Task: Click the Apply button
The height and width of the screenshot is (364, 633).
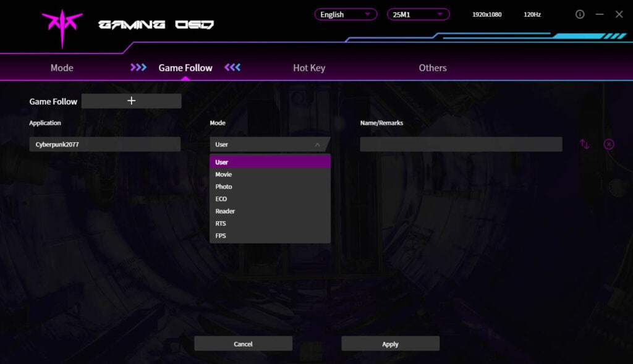Action: 391,344
